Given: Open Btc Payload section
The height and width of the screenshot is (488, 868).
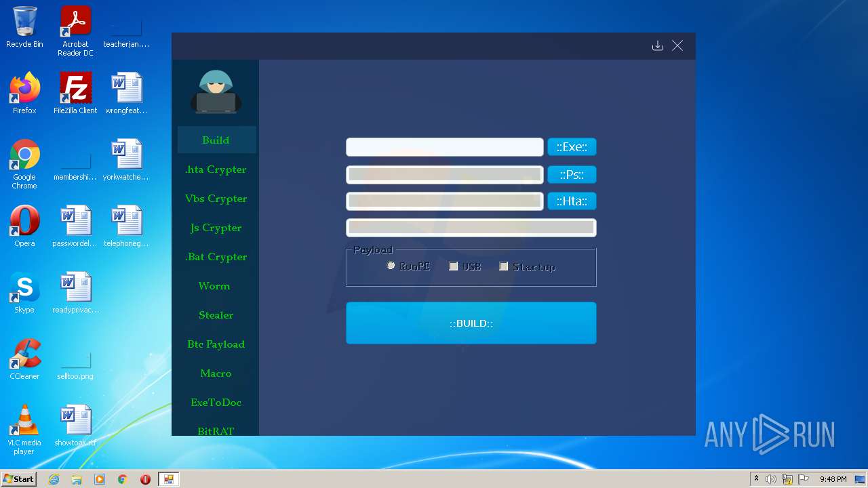Looking at the screenshot, I should [216, 344].
